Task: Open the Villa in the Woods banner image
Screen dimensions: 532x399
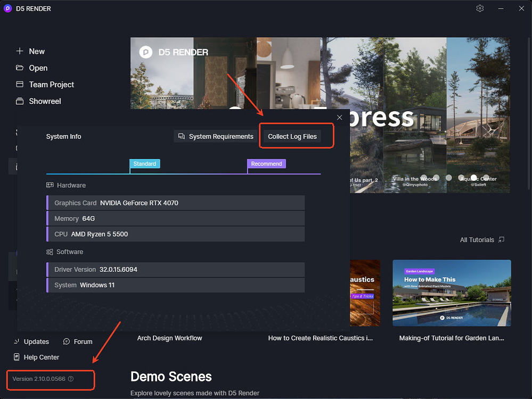Action: (x=415, y=115)
